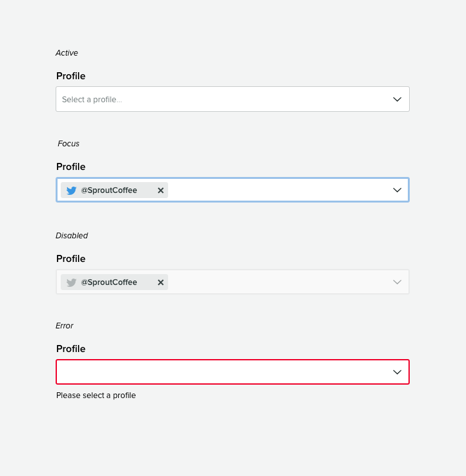Click the Profile label under Active
466x476 pixels.
tap(71, 76)
